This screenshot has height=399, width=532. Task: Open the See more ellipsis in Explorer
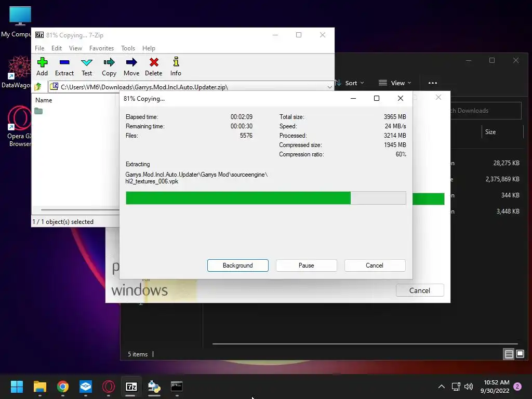coord(433,83)
